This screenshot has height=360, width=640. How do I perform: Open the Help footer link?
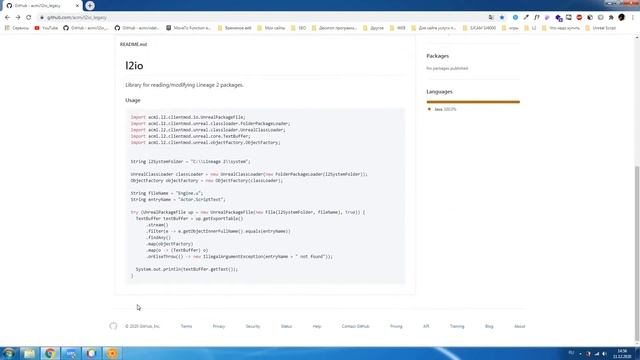click(317, 327)
